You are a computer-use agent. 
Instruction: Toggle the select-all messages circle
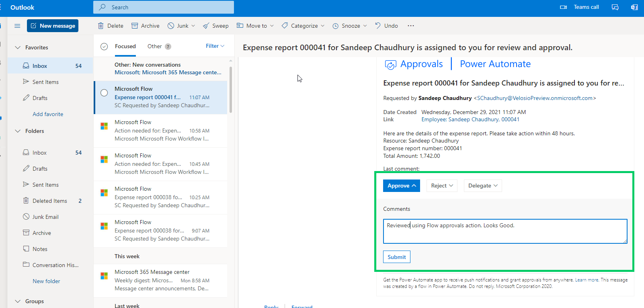[x=104, y=47]
